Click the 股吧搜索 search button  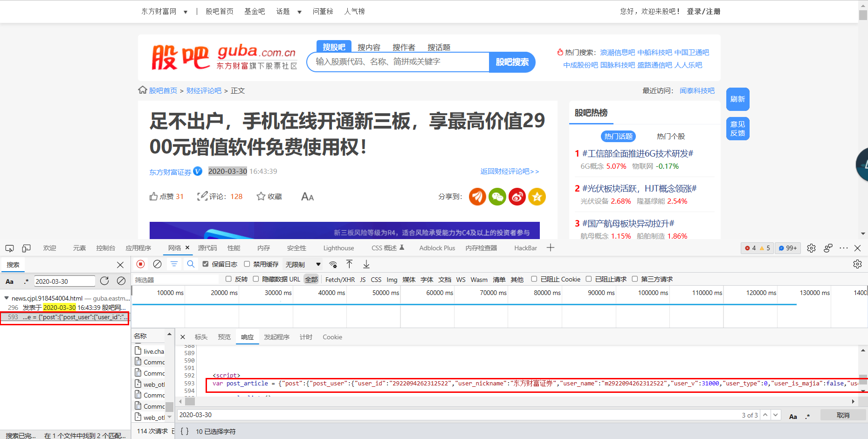coord(512,62)
